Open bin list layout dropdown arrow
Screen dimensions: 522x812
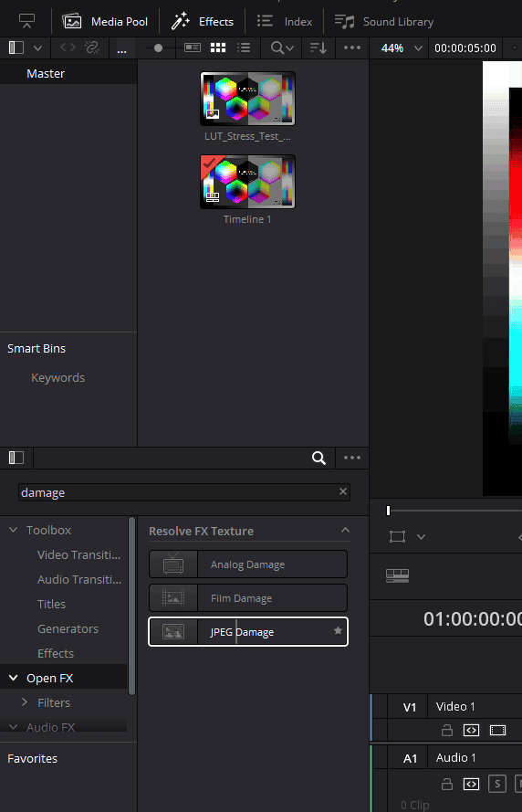coord(37,48)
